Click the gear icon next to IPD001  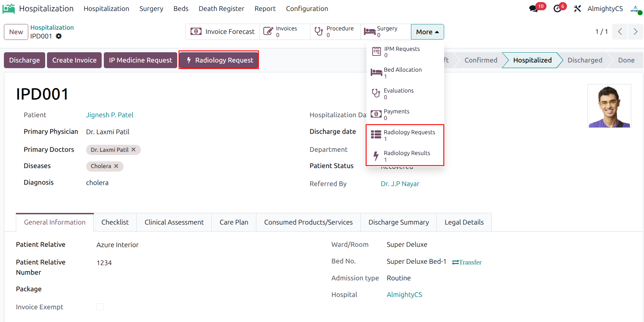(59, 36)
